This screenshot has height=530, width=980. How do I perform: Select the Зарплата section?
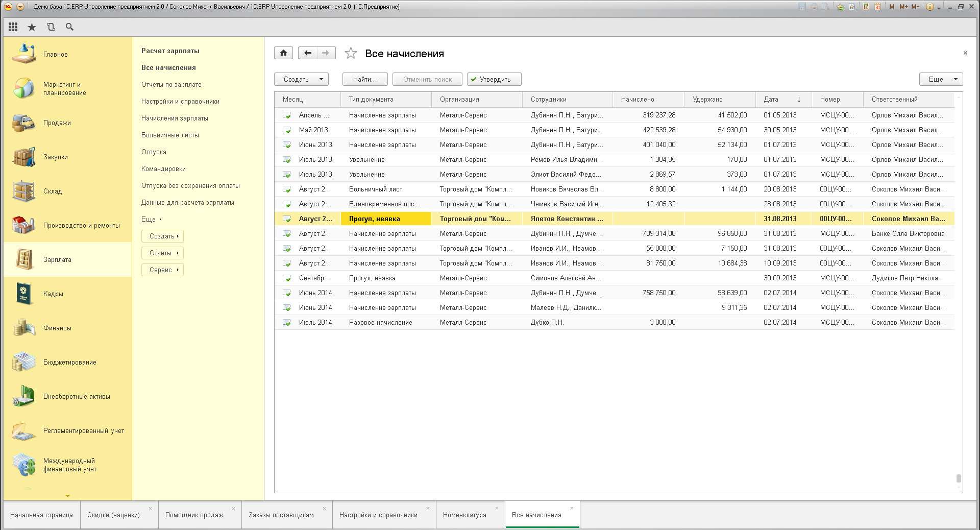(x=67, y=259)
